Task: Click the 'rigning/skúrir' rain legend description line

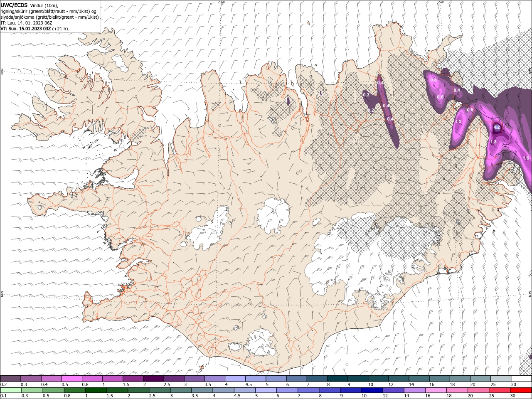Action: (48, 11)
